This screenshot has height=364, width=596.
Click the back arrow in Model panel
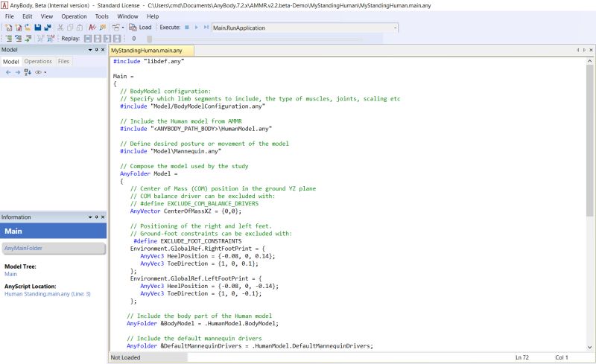8,72
